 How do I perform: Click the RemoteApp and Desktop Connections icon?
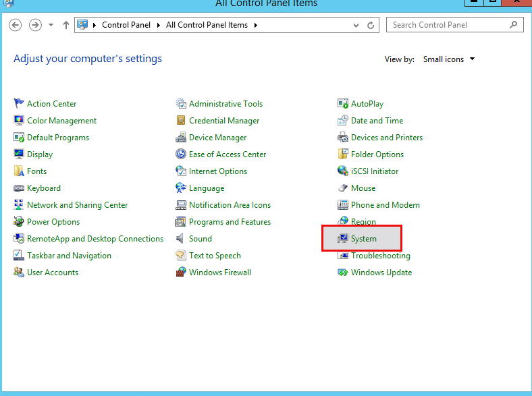pyautogui.click(x=19, y=238)
